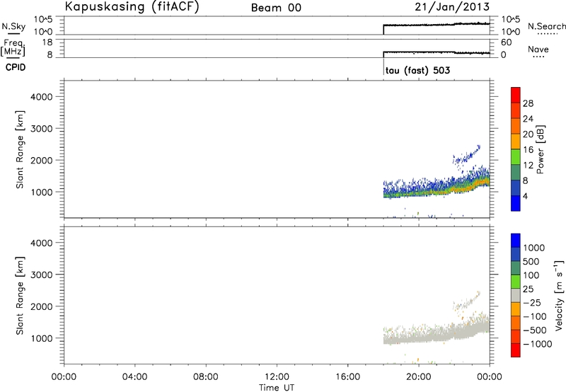The width and height of the screenshot is (566, 392).
Task: Click the N.Sky legend label
Action: 13,26
